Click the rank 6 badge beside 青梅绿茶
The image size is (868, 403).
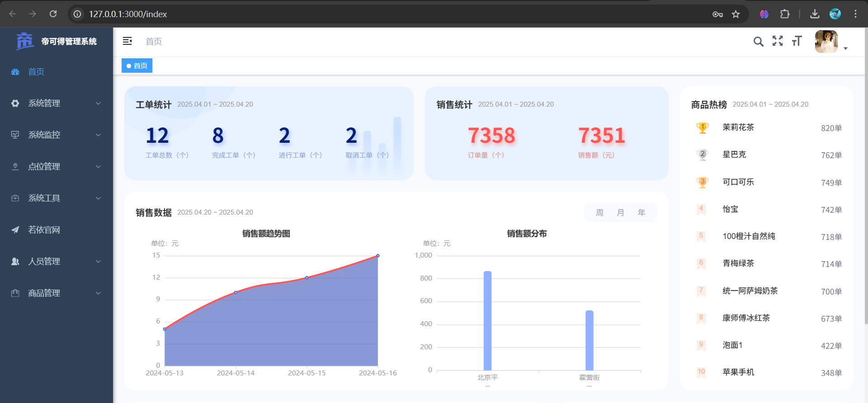click(x=701, y=263)
